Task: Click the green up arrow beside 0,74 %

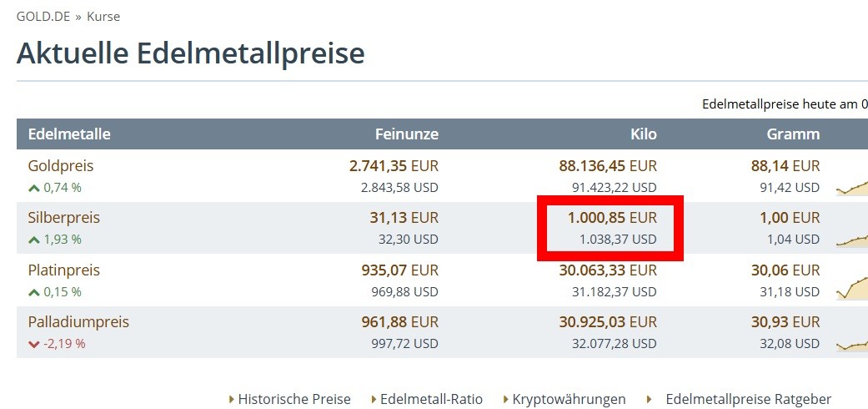Action: coord(33,189)
